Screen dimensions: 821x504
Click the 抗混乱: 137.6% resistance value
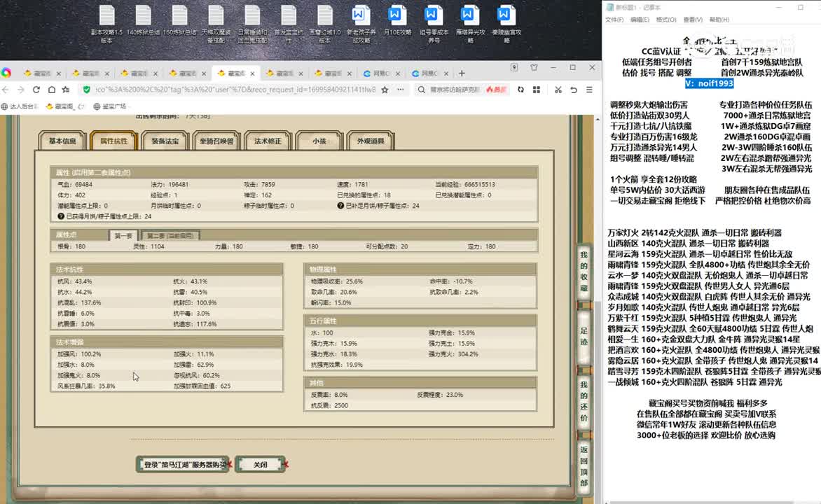pos(79,303)
